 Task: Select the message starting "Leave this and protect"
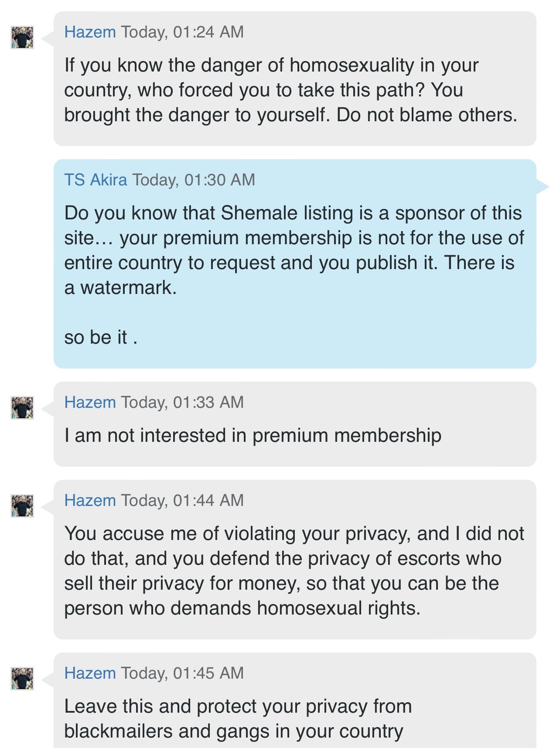tap(238, 718)
